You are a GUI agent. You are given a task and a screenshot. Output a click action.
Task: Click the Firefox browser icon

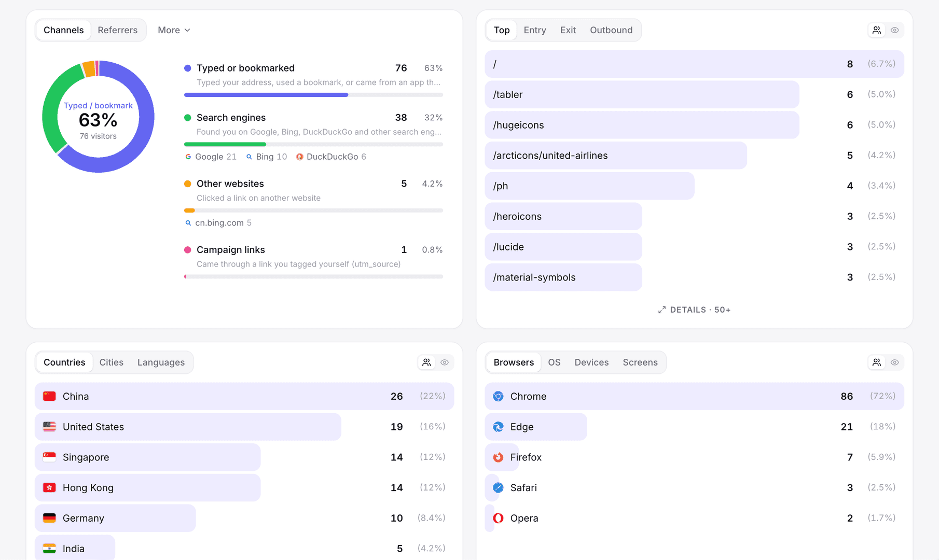coord(498,457)
